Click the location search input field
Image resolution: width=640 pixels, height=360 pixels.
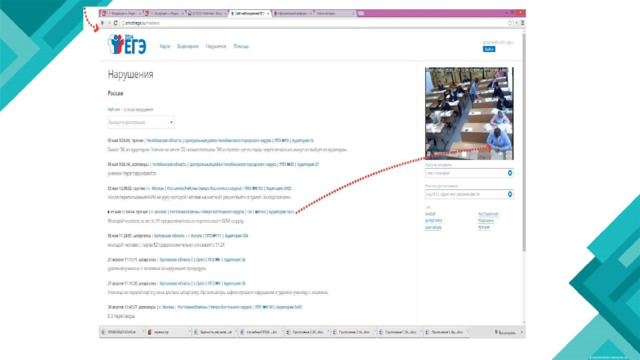(x=469, y=194)
